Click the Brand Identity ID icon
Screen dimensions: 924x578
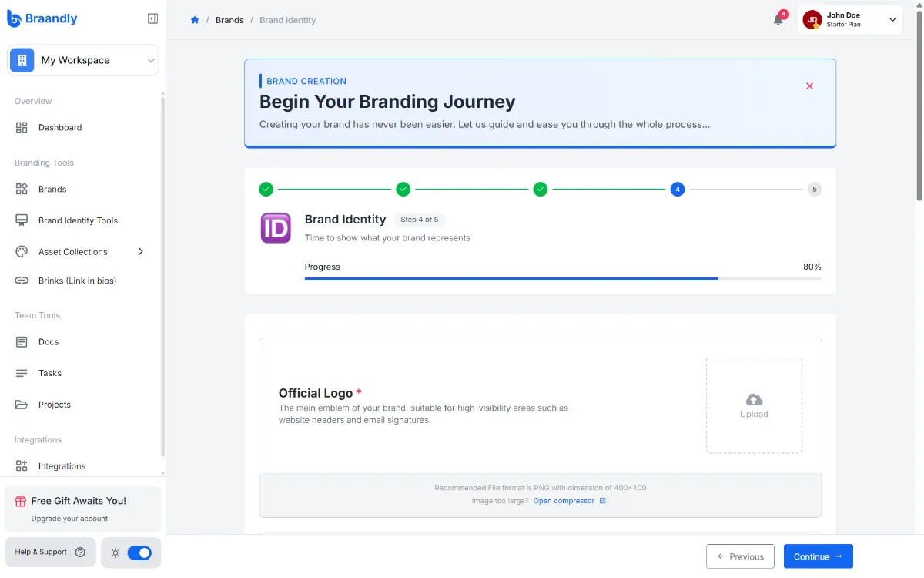tap(276, 228)
